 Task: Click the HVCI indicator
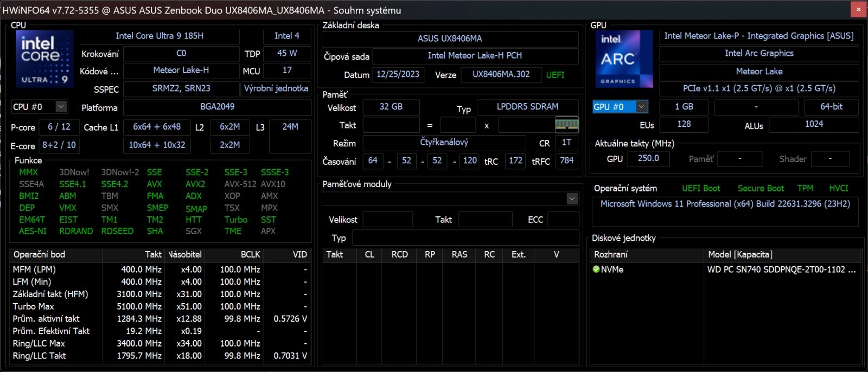(838, 189)
